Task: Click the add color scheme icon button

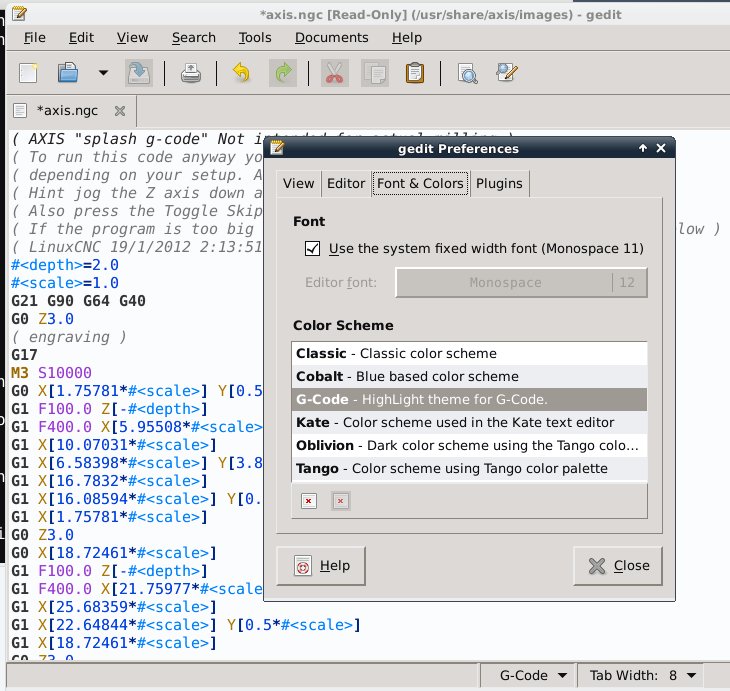Action: click(x=309, y=501)
